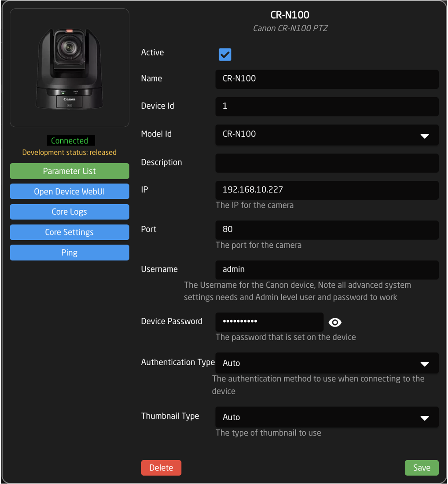
Task: Open Core Settings
Action: coord(70,232)
